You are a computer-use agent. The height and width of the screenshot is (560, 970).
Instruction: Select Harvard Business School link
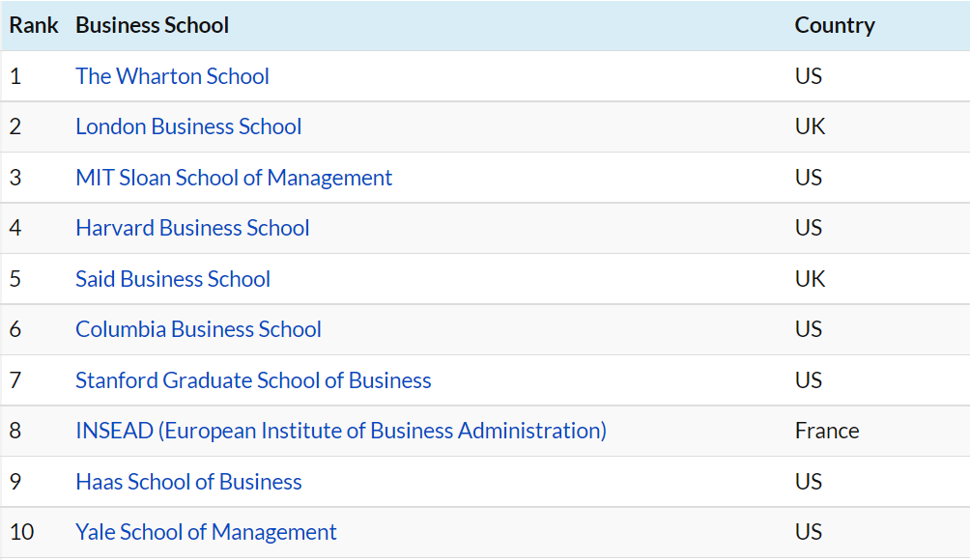[x=192, y=228]
